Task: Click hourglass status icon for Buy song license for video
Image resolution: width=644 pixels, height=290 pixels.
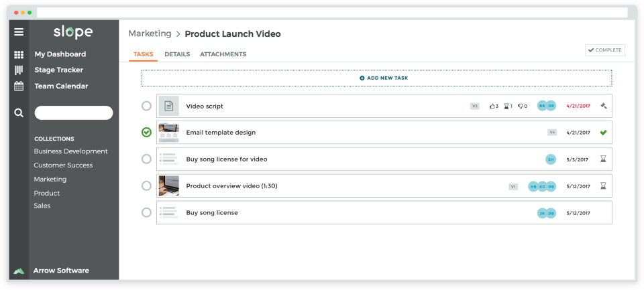Action: pos(603,159)
